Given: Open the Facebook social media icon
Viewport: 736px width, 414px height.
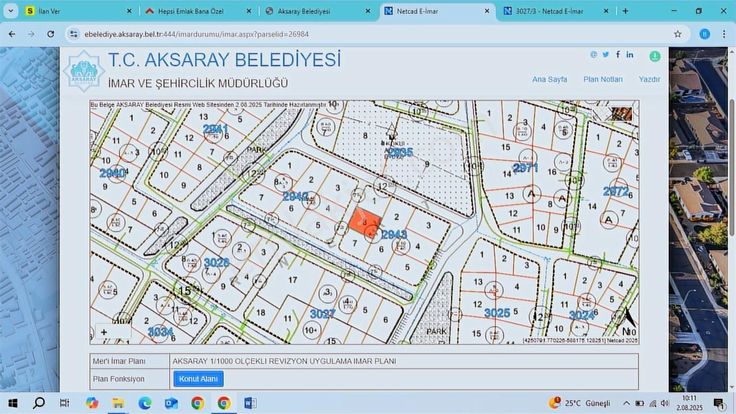Looking at the screenshot, I should (617, 55).
